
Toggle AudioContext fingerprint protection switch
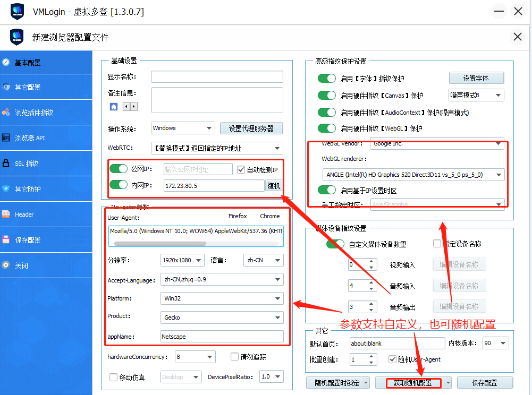[x=327, y=112]
